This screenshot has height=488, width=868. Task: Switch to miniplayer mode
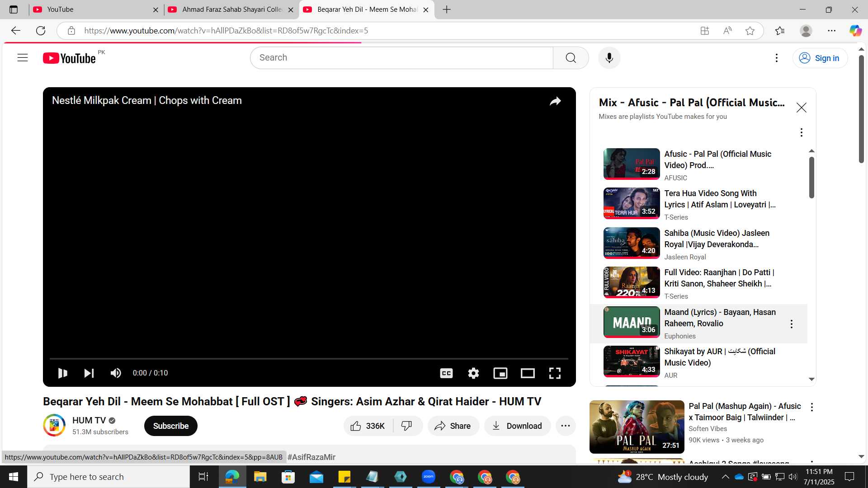500,373
